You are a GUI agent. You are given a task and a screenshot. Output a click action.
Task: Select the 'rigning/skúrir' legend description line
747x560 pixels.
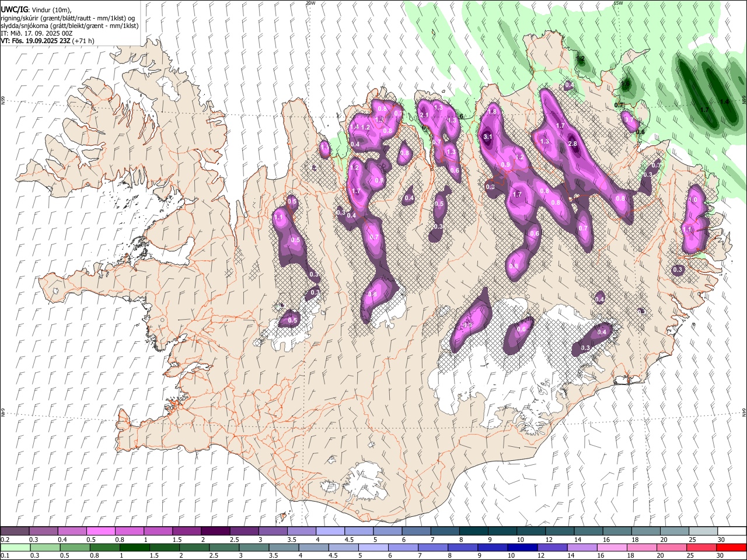click(x=69, y=18)
